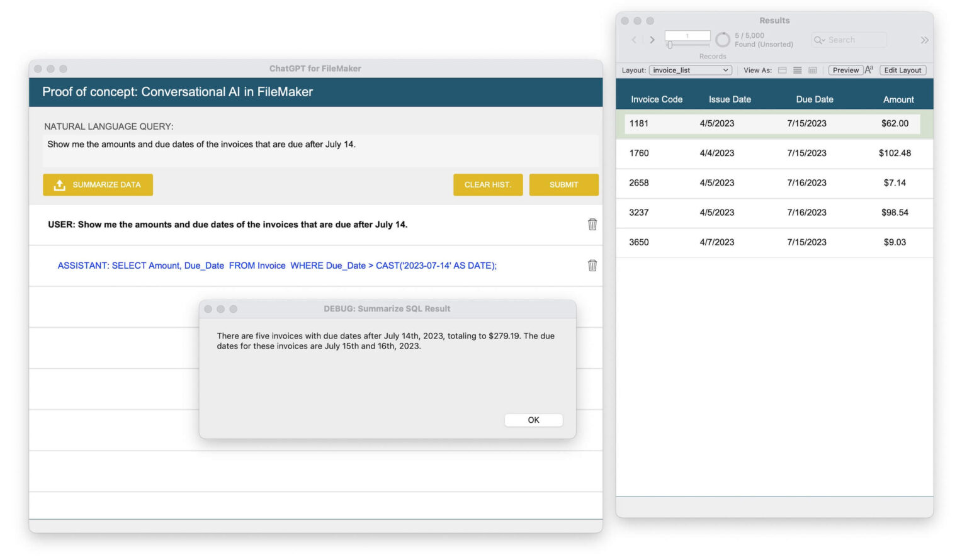Click the upload icon on Summarize Data
This screenshot has width=967, height=560.
click(59, 185)
